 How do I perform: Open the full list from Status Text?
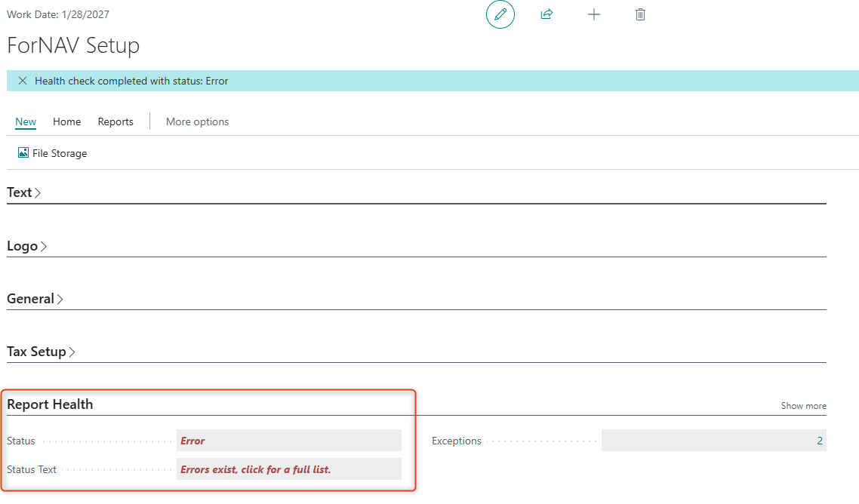click(288, 469)
